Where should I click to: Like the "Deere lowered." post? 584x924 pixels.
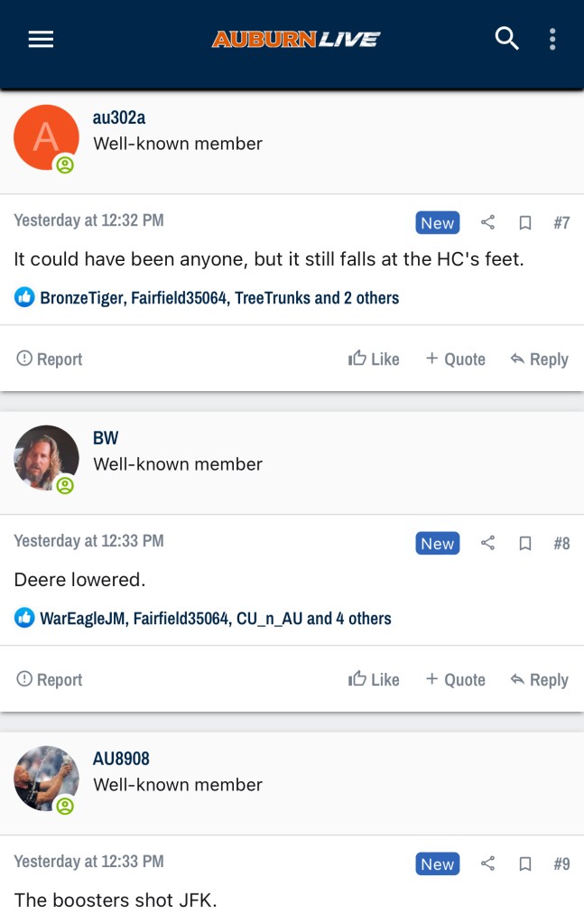click(x=374, y=679)
